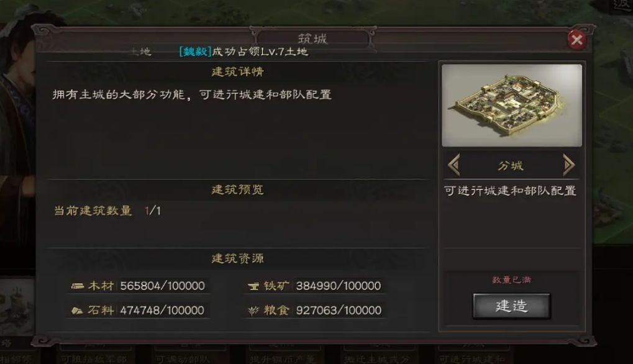Screen dimensions: 633x364
Task: Click the 数量已满 warning text
Action: coord(511,280)
